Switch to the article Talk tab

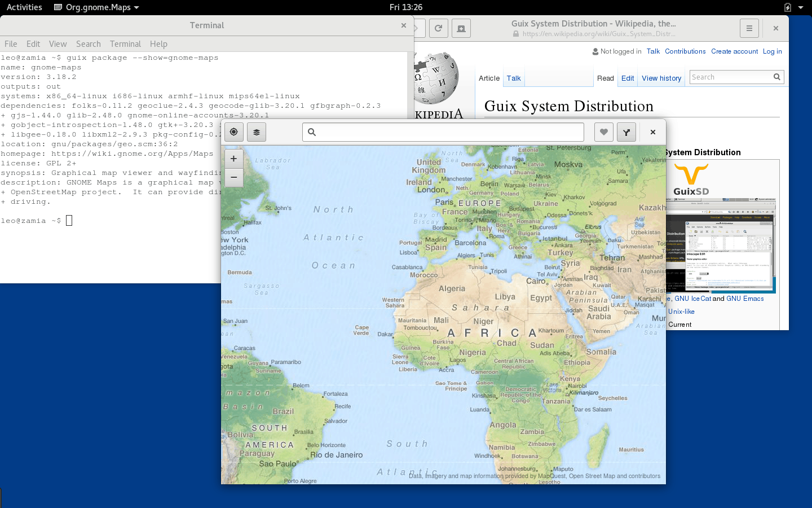[514, 78]
